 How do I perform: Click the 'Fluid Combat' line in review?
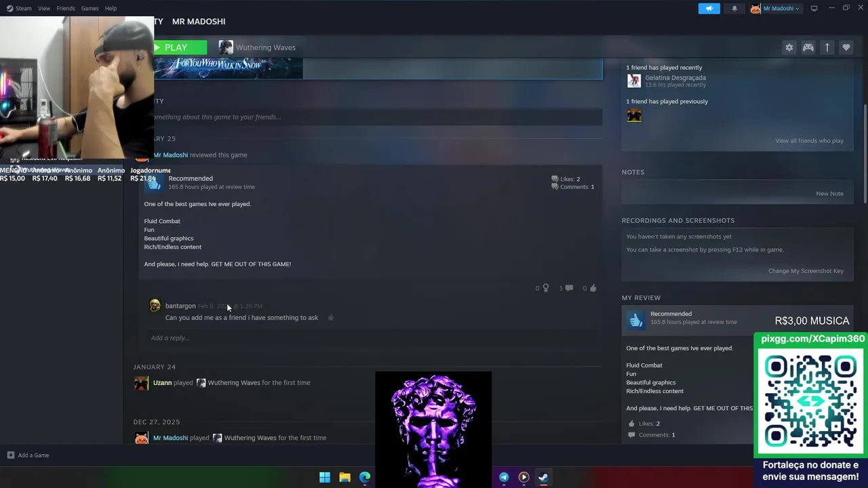pyautogui.click(x=162, y=221)
